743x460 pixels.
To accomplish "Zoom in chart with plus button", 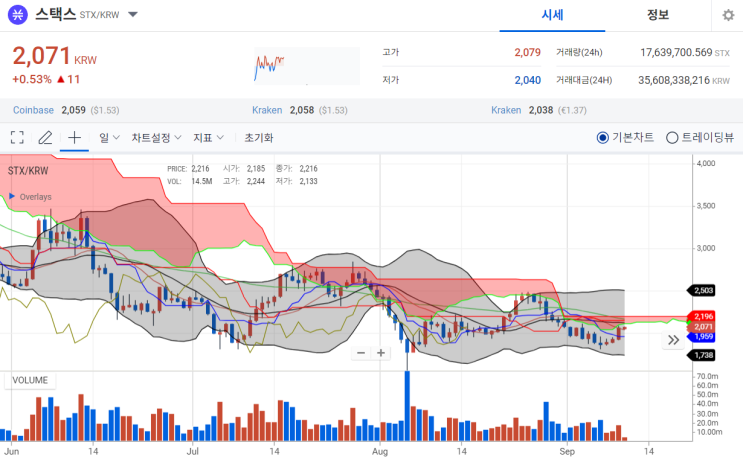I will click(381, 353).
